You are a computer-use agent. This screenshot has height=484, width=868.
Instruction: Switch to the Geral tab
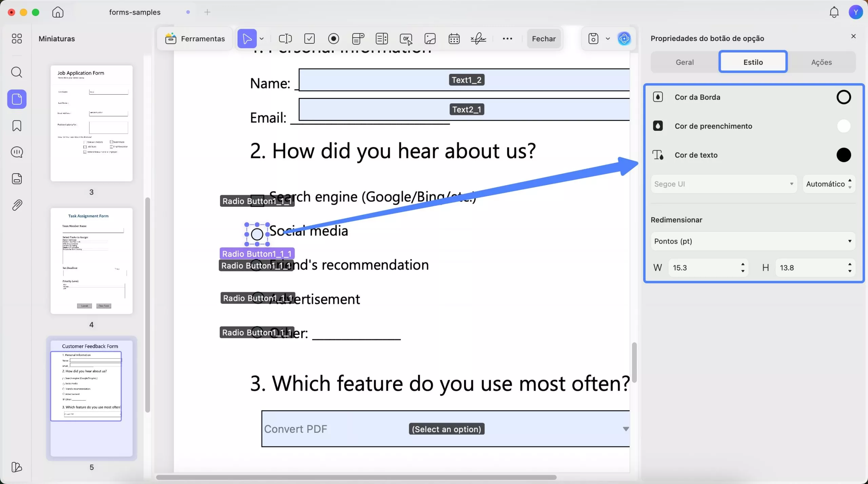point(685,62)
